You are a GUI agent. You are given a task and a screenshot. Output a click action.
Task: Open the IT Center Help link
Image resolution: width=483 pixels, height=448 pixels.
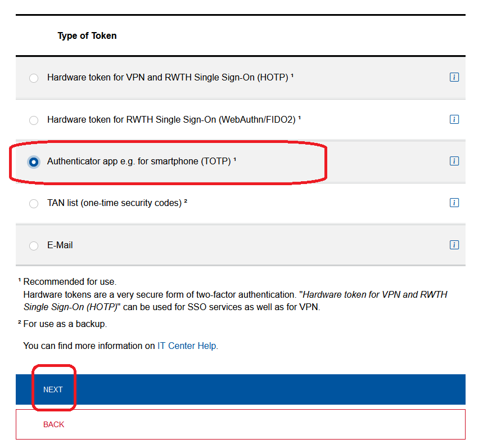coord(187,346)
